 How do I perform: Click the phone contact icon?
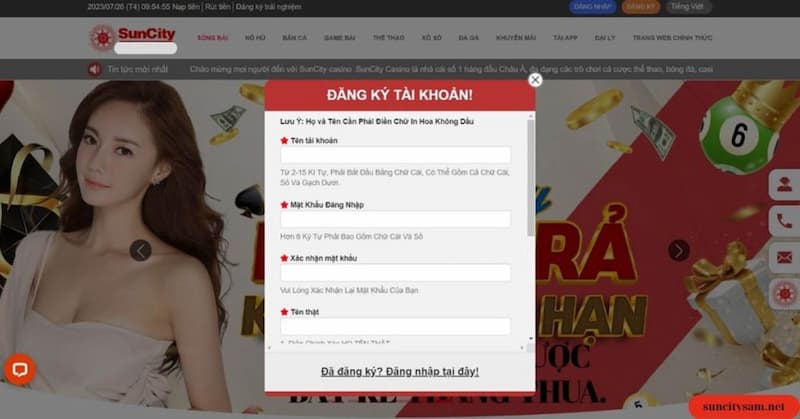(784, 221)
